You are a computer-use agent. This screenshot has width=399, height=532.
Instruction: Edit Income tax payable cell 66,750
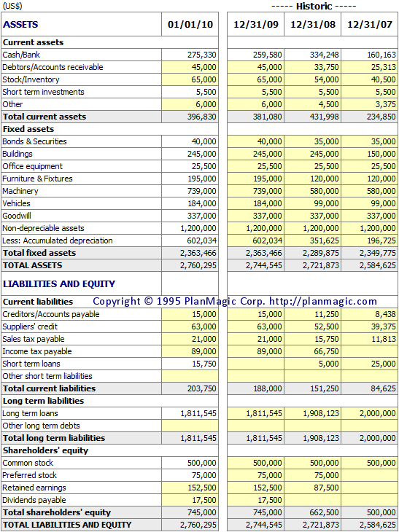click(313, 351)
